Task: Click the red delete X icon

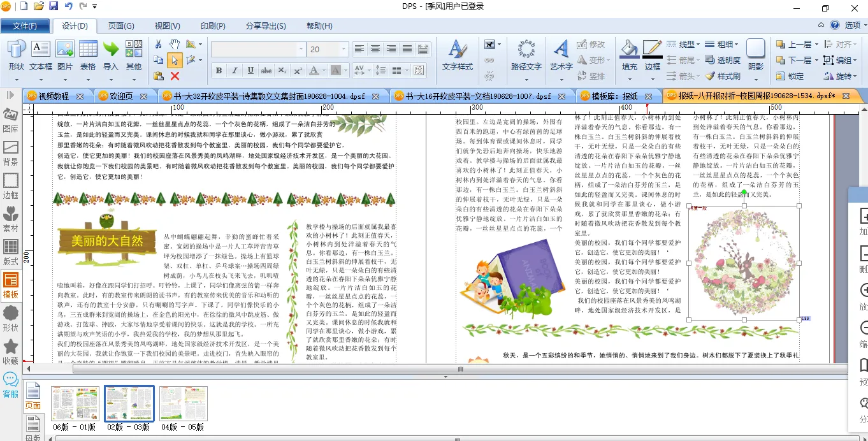Action: (x=175, y=76)
